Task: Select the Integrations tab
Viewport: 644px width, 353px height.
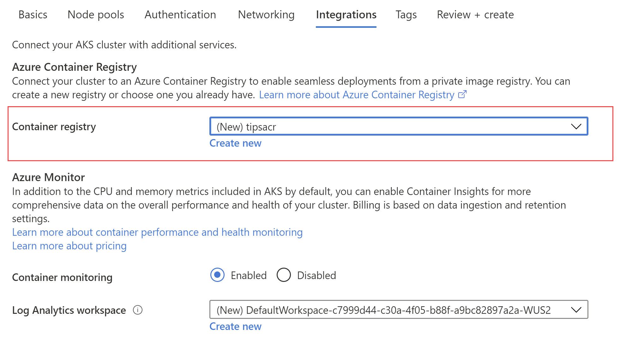Action: coord(346,15)
